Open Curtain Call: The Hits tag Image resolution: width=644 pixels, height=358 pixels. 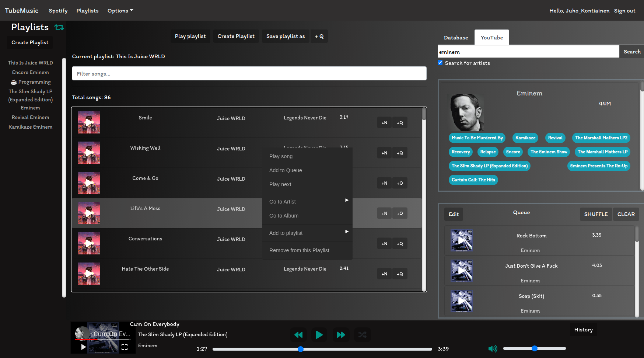(x=473, y=180)
